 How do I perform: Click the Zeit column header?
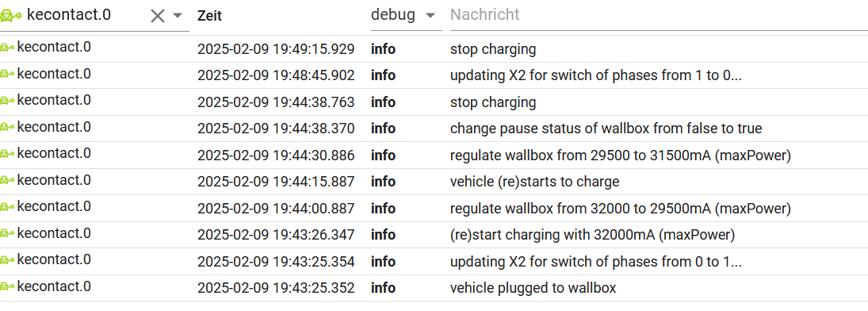[209, 16]
